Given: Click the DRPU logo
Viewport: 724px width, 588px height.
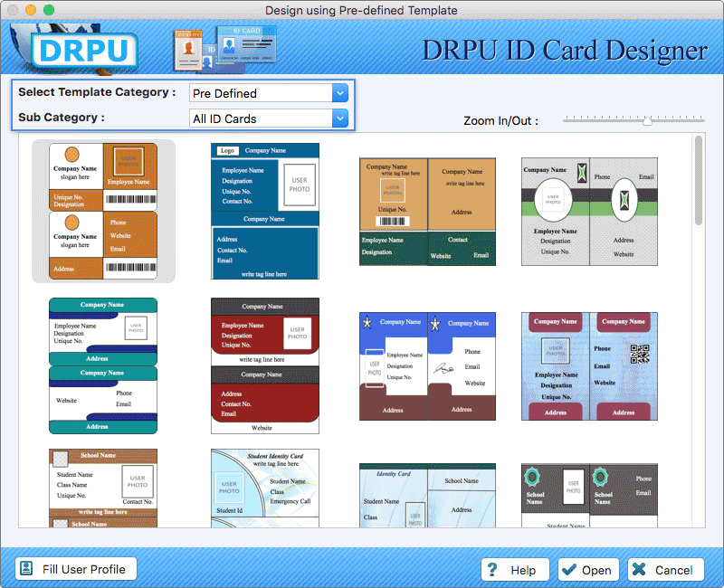Looking at the screenshot, I should point(84,52).
